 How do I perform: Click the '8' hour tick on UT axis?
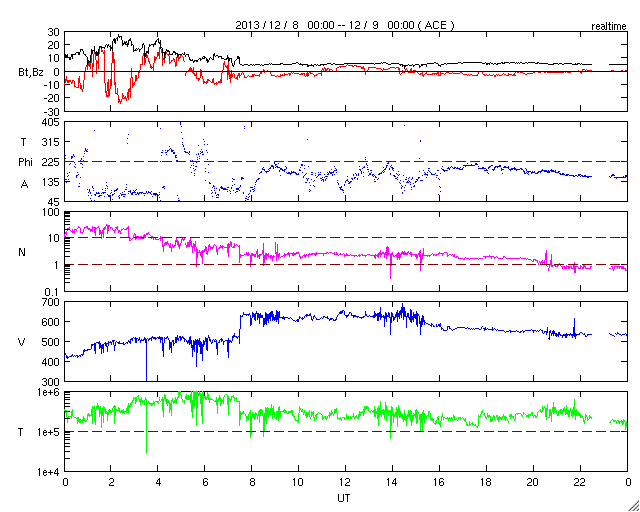pos(252,482)
